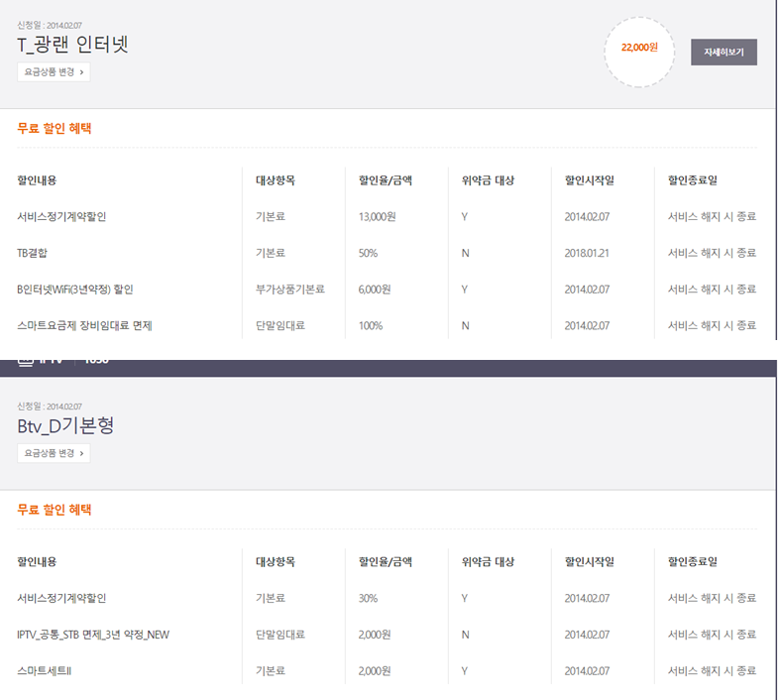779x700 pixels.
Task: Click 자세히보기 button for T_광랜 인터넷
Action: (x=723, y=52)
